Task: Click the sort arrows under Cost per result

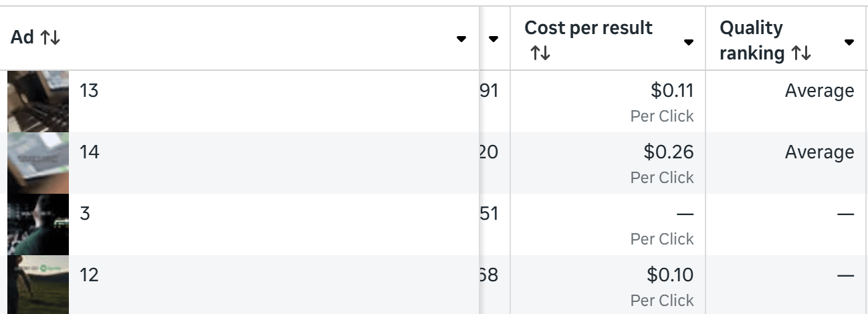Action: [540, 53]
